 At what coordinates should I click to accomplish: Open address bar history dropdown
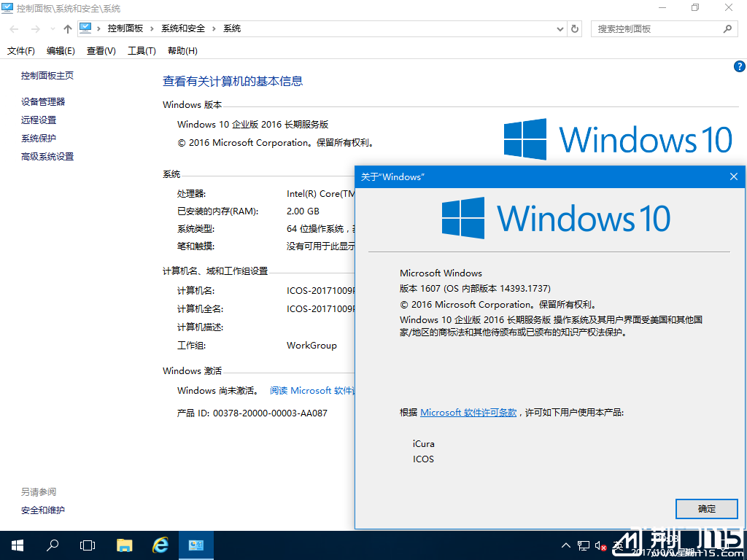click(560, 29)
